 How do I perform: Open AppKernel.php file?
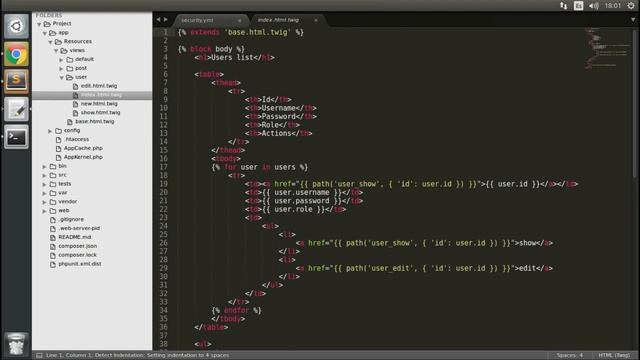(x=83, y=157)
